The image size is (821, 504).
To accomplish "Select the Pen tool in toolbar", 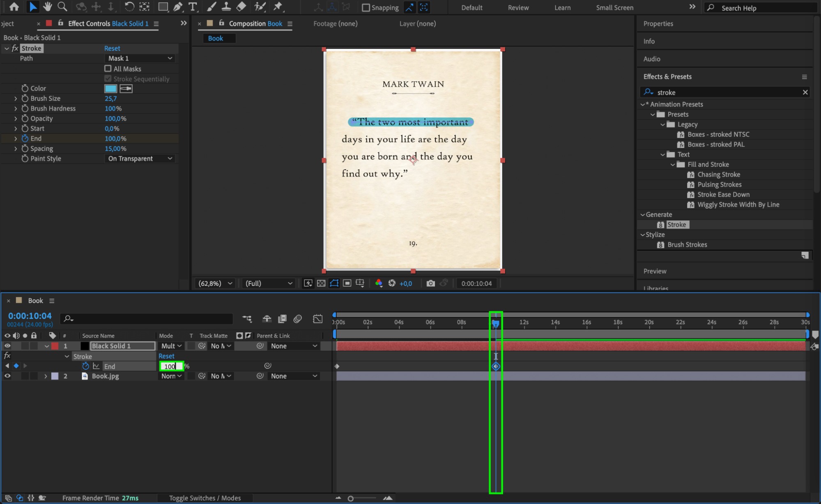I will tap(178, 7).
